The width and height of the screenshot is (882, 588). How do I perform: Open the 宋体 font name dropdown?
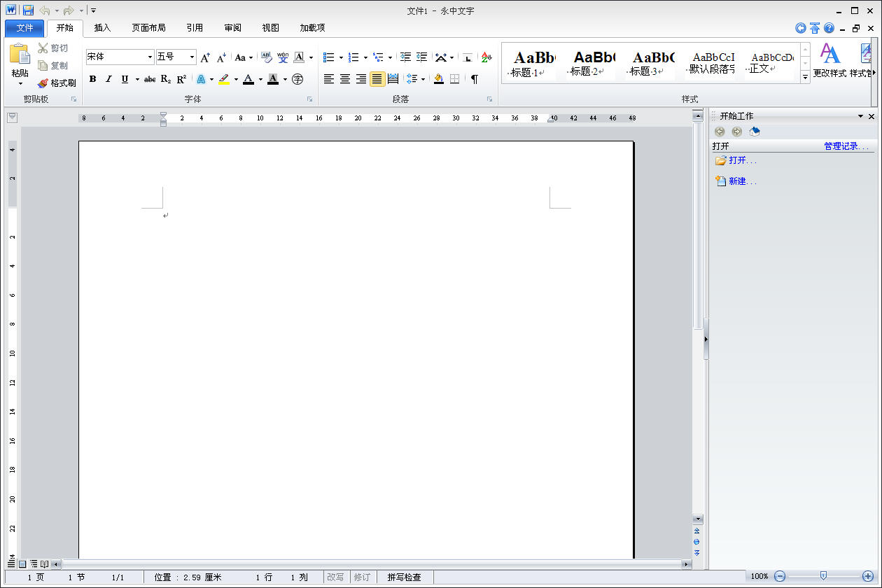(150, 57)
